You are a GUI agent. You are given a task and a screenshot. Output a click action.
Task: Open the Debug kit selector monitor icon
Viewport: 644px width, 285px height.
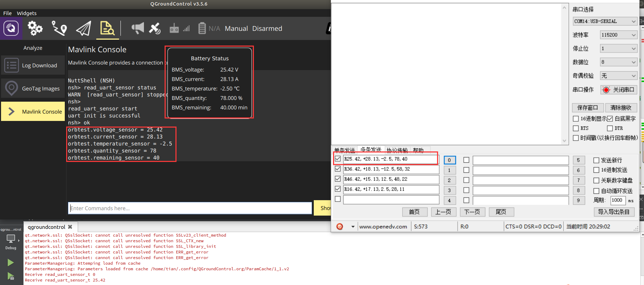click(x=11, y=239)
